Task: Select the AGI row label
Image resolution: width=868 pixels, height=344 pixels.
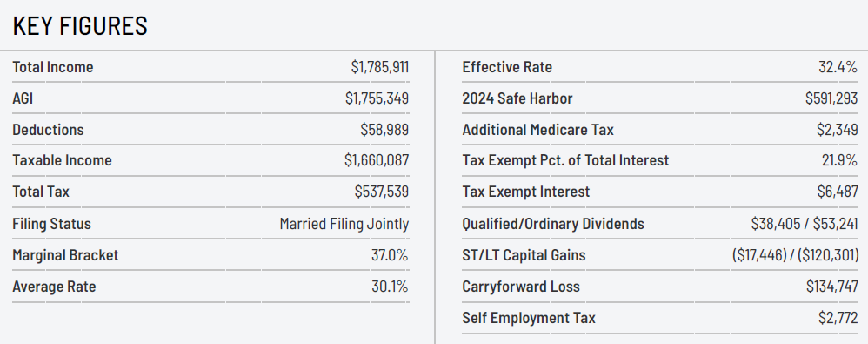Action: coord(23,98)
